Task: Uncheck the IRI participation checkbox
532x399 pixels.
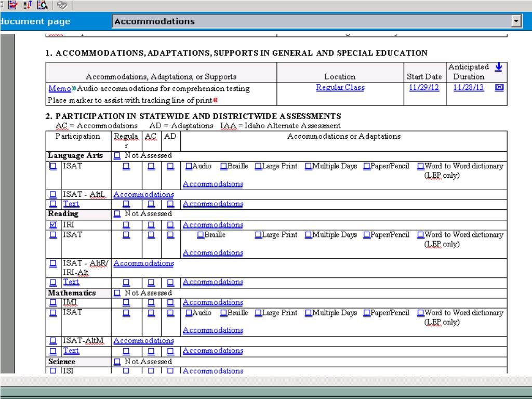Action: (54, 225)
